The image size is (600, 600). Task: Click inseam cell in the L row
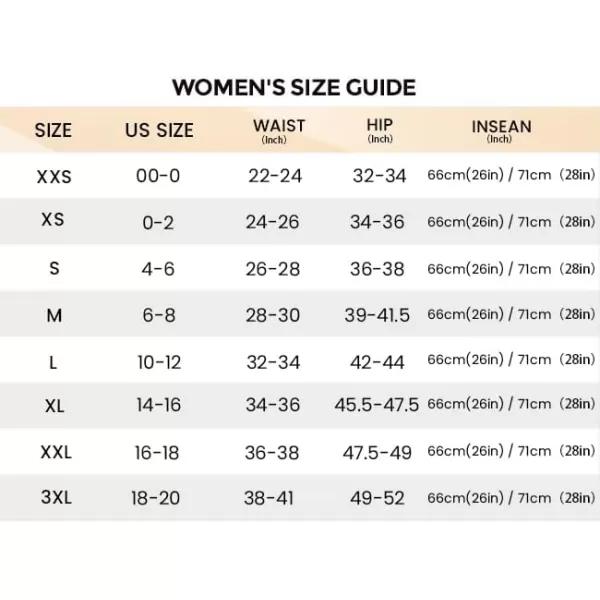click(511, 360)
